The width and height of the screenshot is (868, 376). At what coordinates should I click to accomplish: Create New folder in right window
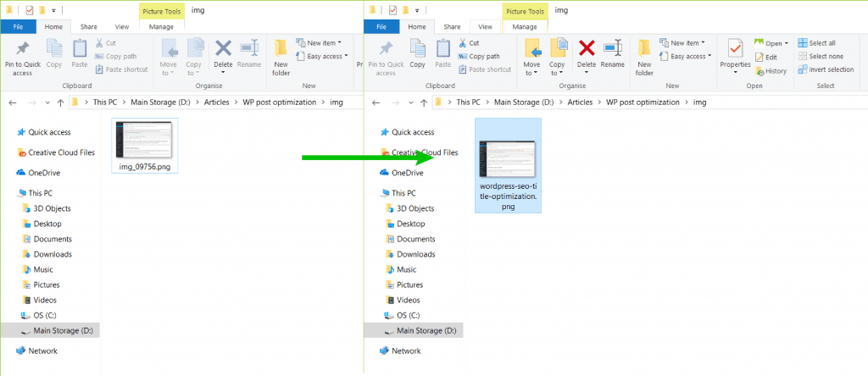point(644,58)
